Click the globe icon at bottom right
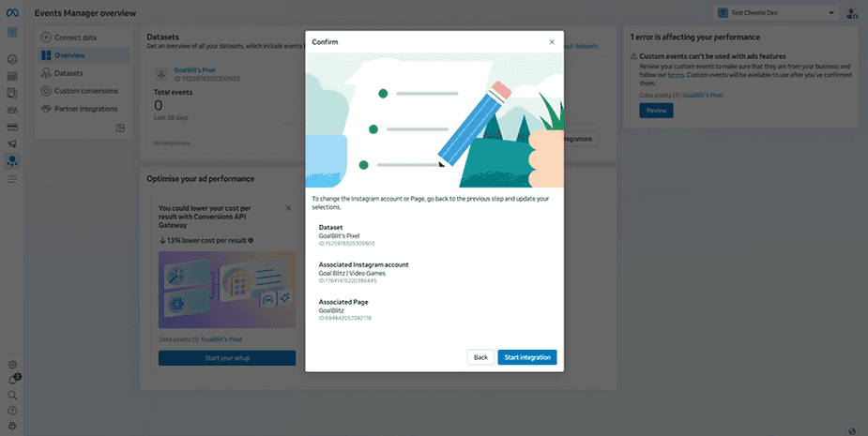868x436 pixels. tap(852, 430)
